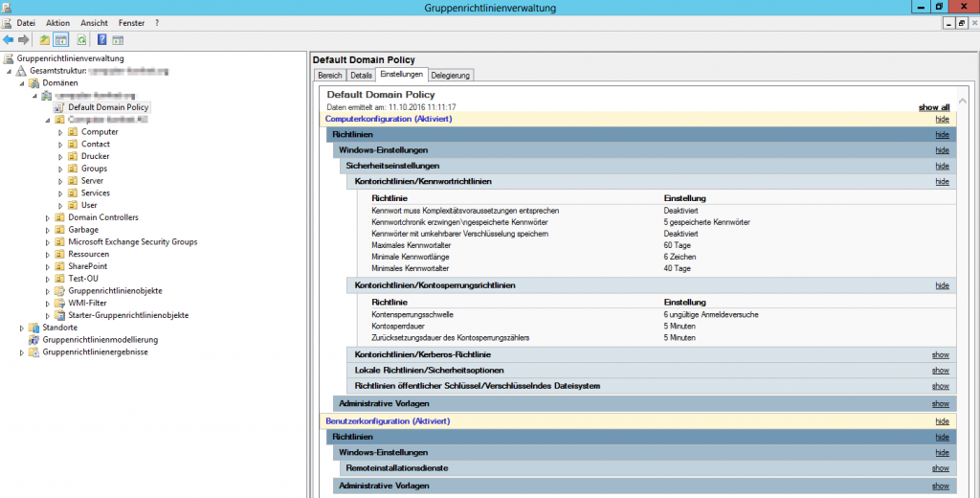Click the Starter-Gruppenrichtlinienobjekte icon
The height and width of the screenshot is (498, 980).
59,315
